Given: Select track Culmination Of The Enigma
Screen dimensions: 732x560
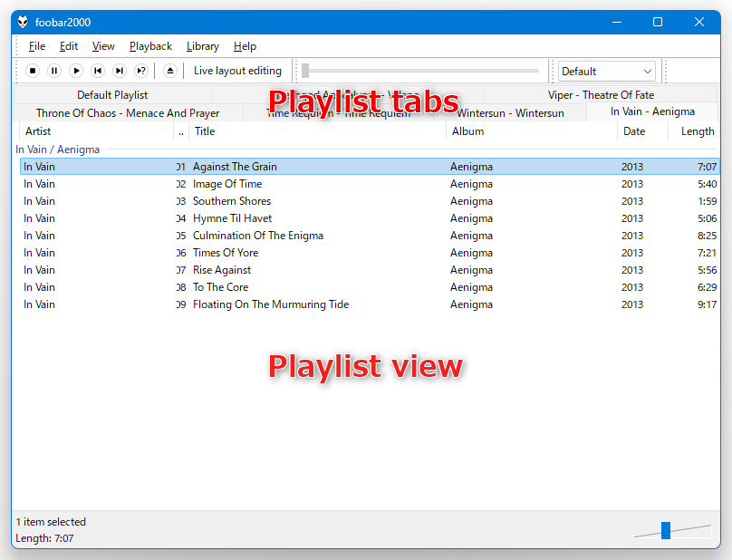Looking at the screenshot, I should pos(370,236).
